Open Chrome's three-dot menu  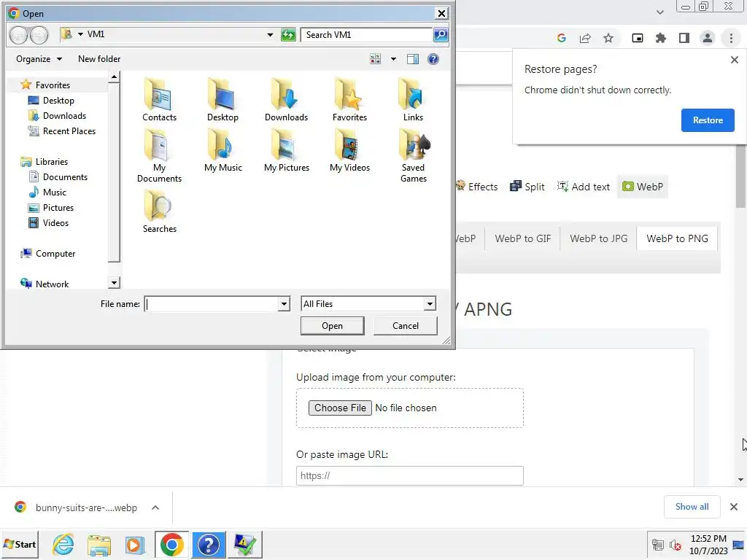[x=731, y=38]
